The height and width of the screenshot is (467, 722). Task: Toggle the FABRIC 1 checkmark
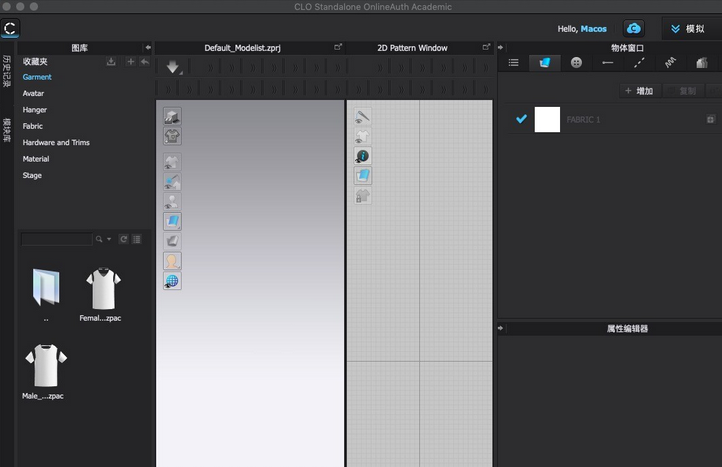pos(520,119)
